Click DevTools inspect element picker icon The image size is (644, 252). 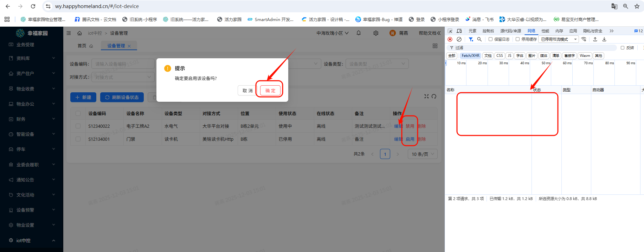click(450, 31)
